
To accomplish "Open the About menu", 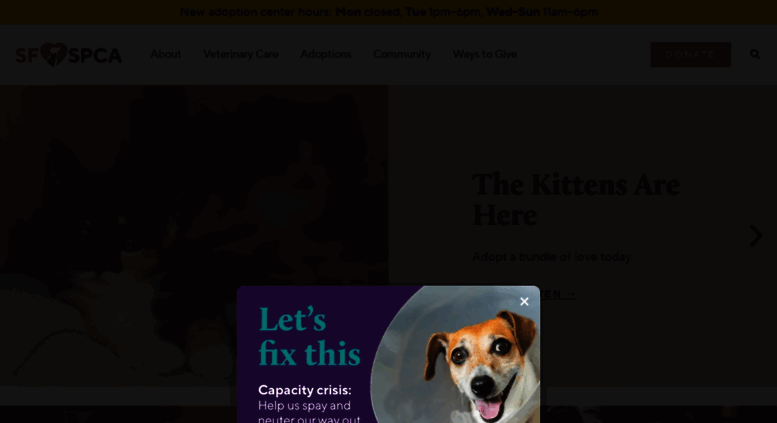I will click(166, 54).
